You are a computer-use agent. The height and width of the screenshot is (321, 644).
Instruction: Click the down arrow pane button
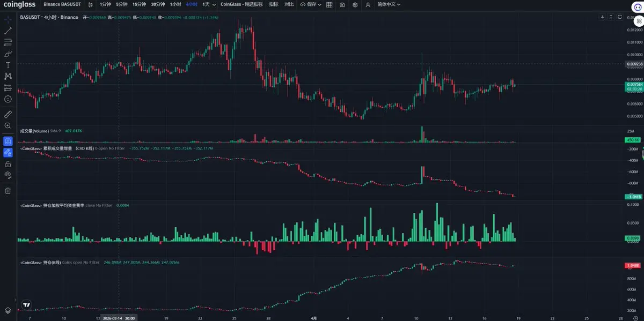coord(602,17)
